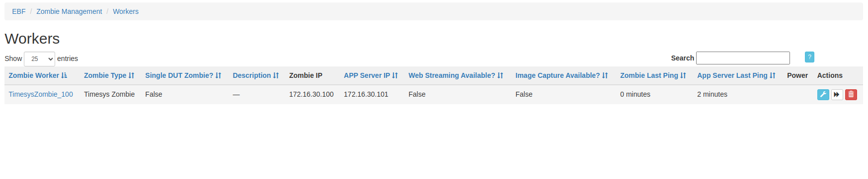Image resolution: width=868 pixels, height=179 pixels.
Task: Focus the Search input field
Action: click(743, 58)
